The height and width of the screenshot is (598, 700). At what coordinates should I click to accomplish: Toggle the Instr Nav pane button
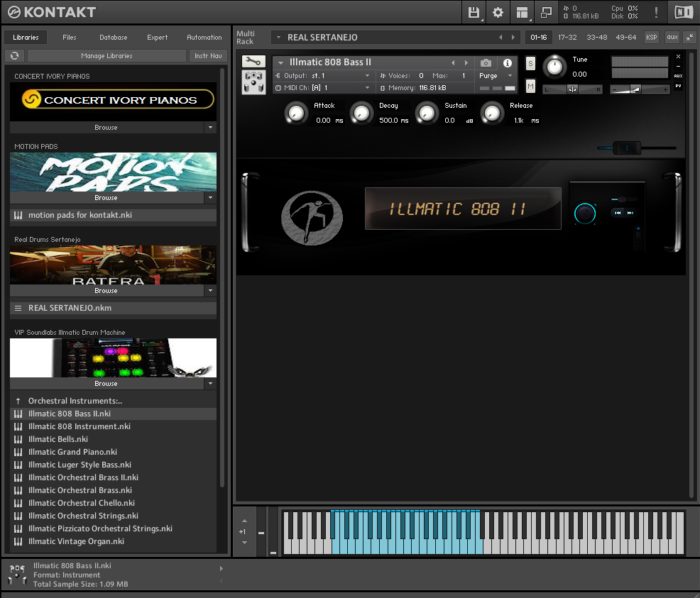click(x=208, y=56)
